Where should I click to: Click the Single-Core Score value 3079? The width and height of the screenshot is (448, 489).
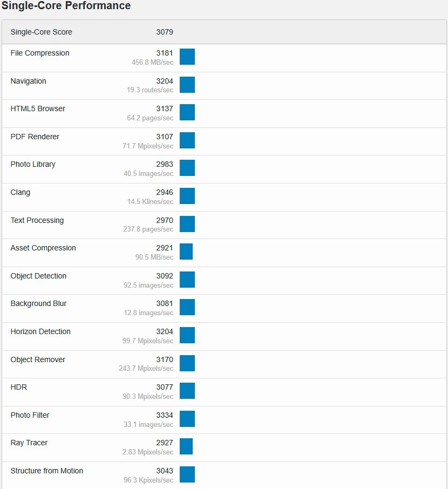click(165, 32)
